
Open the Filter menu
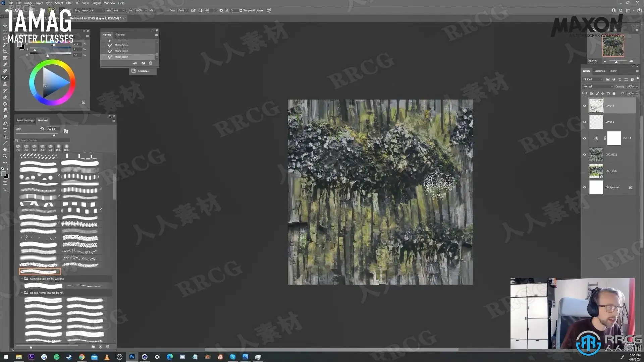click(69, 3)
